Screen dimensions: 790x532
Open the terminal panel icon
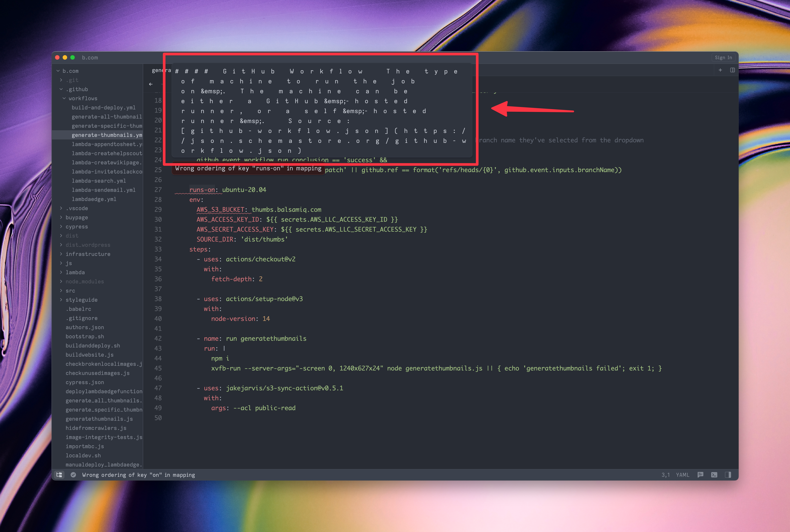(714, 475)
